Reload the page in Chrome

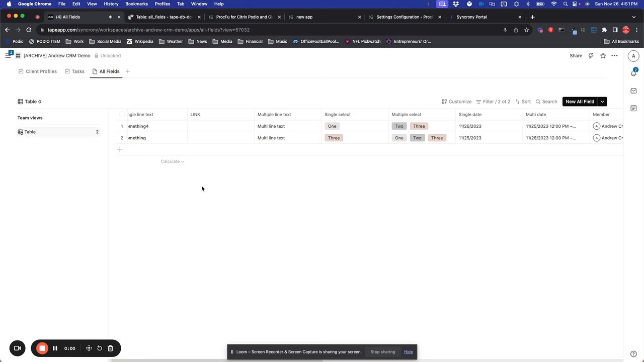coord(29,30)
